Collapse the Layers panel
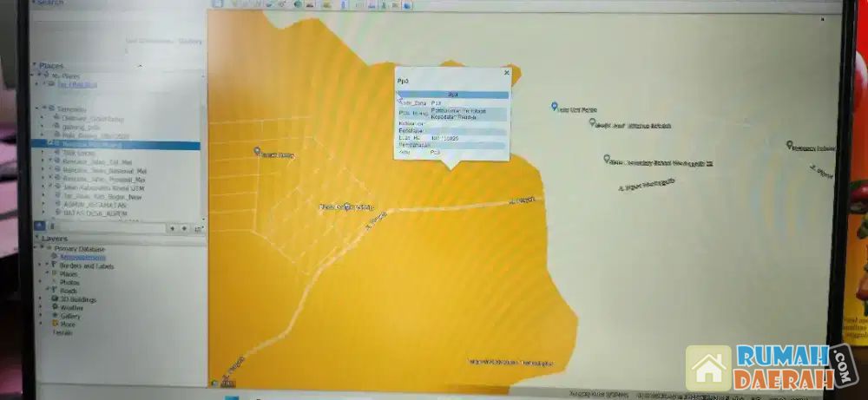868x400 pixels. (x=36, y=238)
